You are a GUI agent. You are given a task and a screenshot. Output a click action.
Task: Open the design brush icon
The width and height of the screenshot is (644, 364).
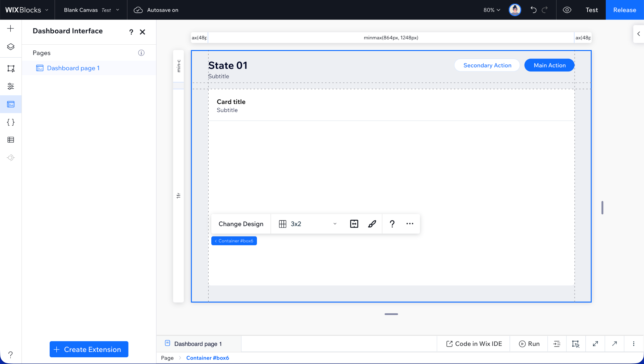372,224
